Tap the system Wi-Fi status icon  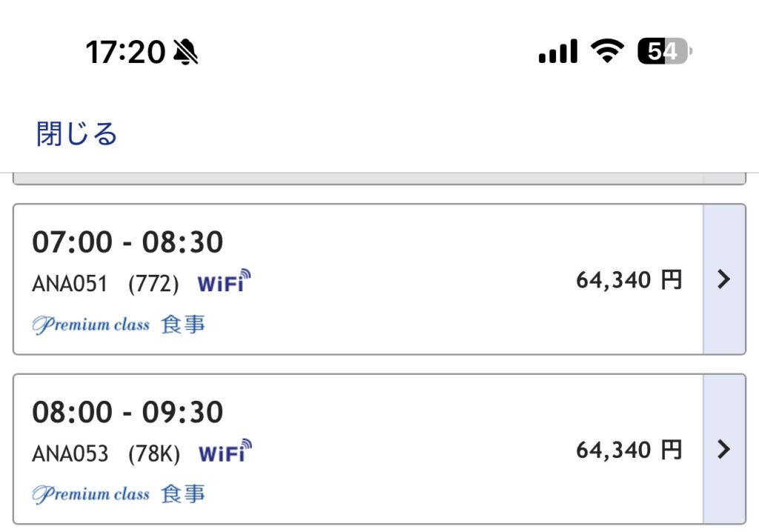(607, 51)
